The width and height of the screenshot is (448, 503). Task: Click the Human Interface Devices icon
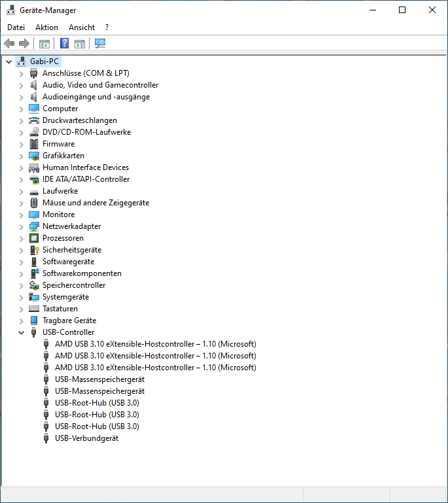coord(33,167)
